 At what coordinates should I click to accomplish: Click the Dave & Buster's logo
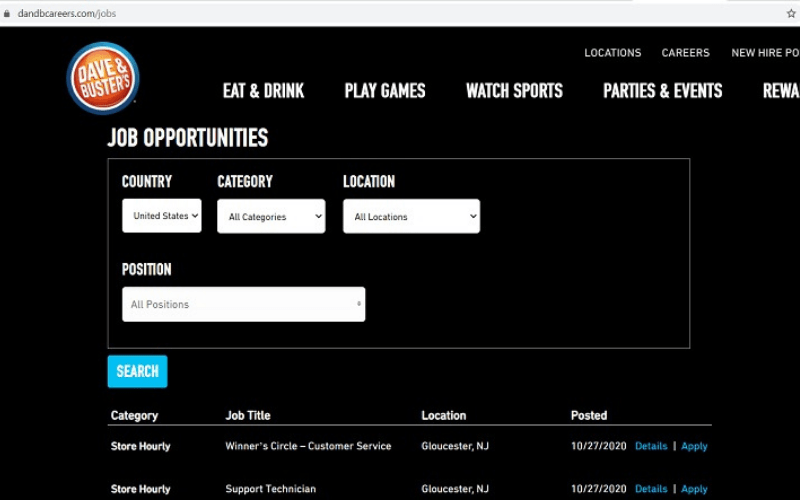(x=103, y=78)
